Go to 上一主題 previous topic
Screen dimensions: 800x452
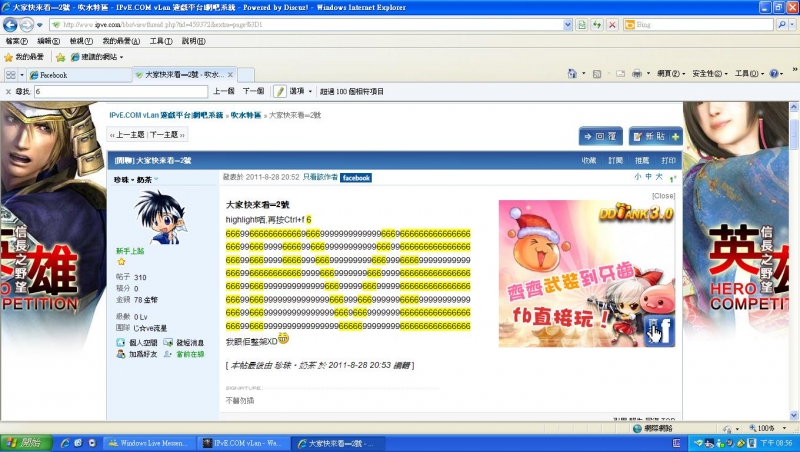pos(128,135)
